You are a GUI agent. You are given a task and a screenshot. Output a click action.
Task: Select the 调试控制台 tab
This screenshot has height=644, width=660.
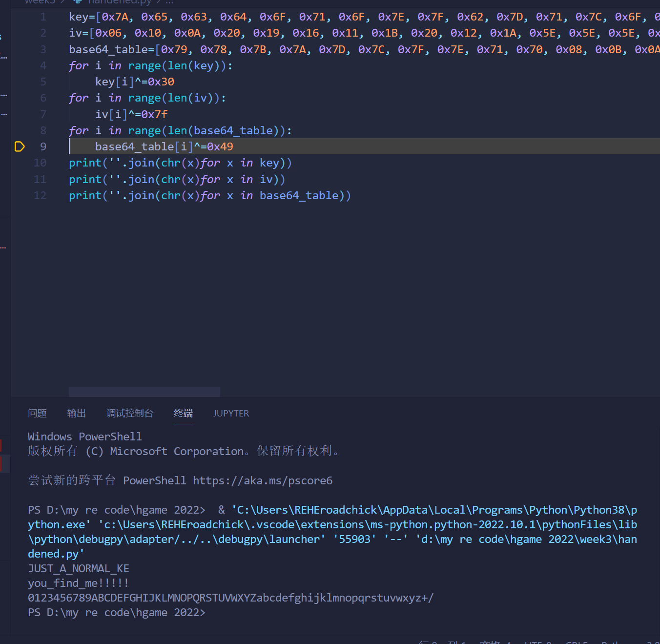coord(130,414)
